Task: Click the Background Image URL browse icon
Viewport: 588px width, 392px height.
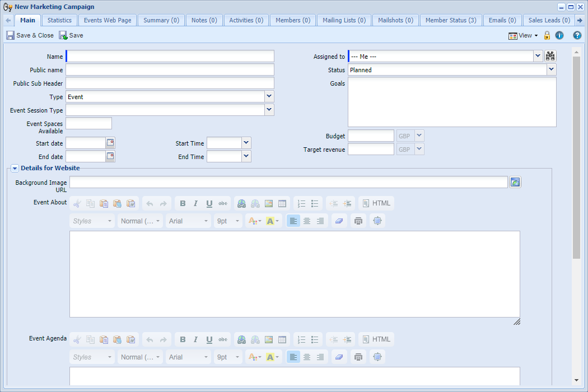Action: click(515, 182)
